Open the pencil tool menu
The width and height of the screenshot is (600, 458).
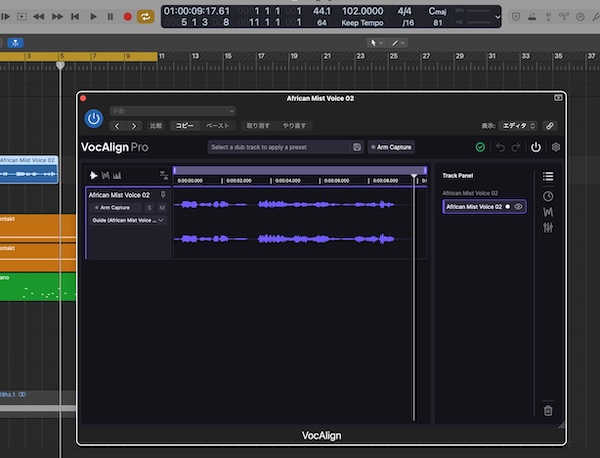click(x=398, y=43)
